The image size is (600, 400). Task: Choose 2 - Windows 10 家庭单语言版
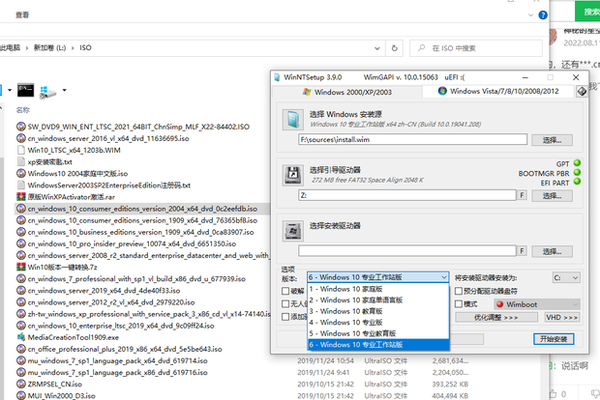pyautogui.click(x=378, y=300)
